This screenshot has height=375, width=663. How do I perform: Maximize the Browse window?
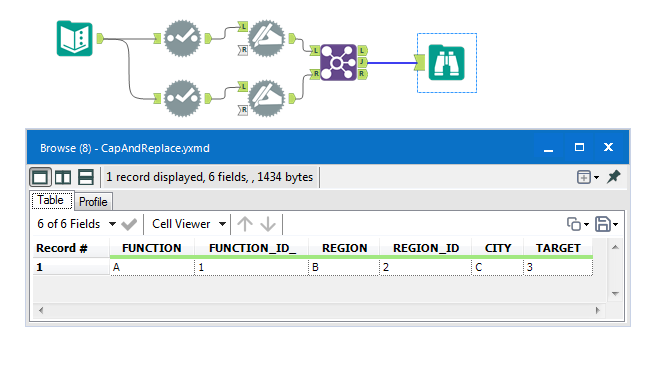tap(579, 147)
